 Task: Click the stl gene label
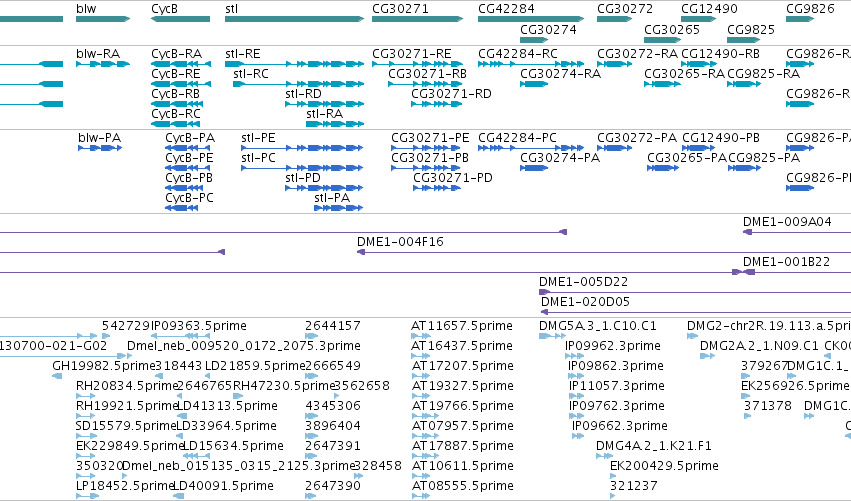(231, 9)
